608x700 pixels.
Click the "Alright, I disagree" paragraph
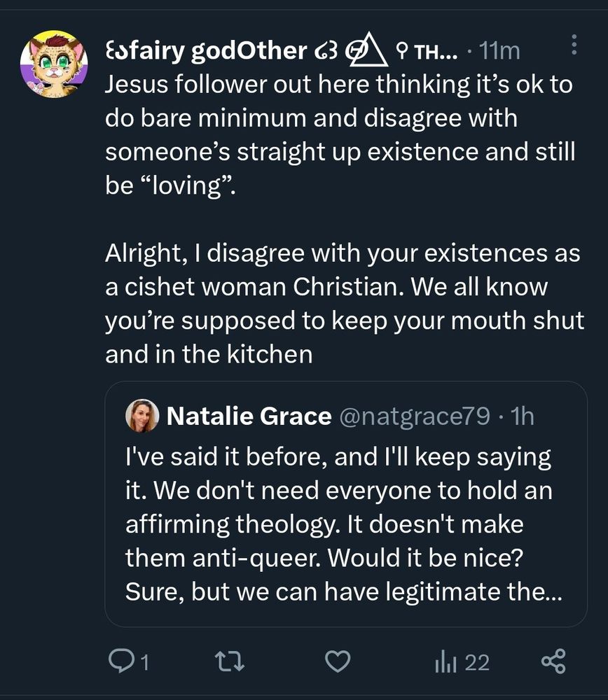(343, 304)
